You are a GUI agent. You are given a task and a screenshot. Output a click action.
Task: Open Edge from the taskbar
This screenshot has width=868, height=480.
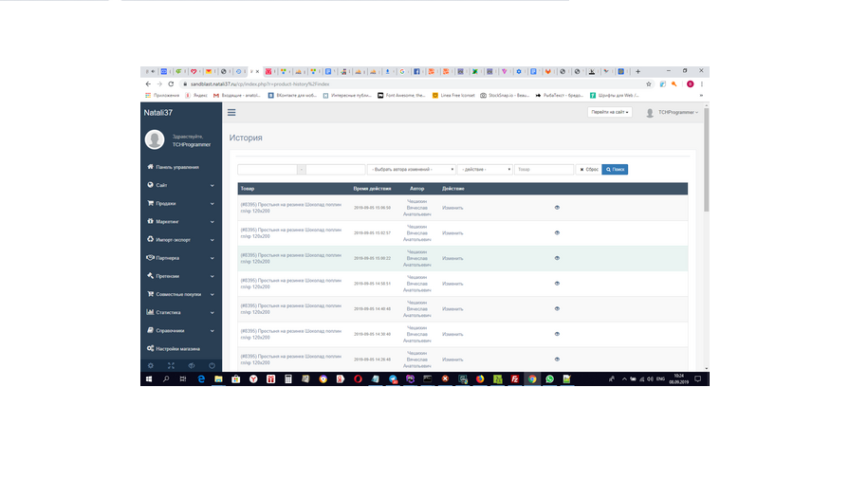[x=201, y=379]
